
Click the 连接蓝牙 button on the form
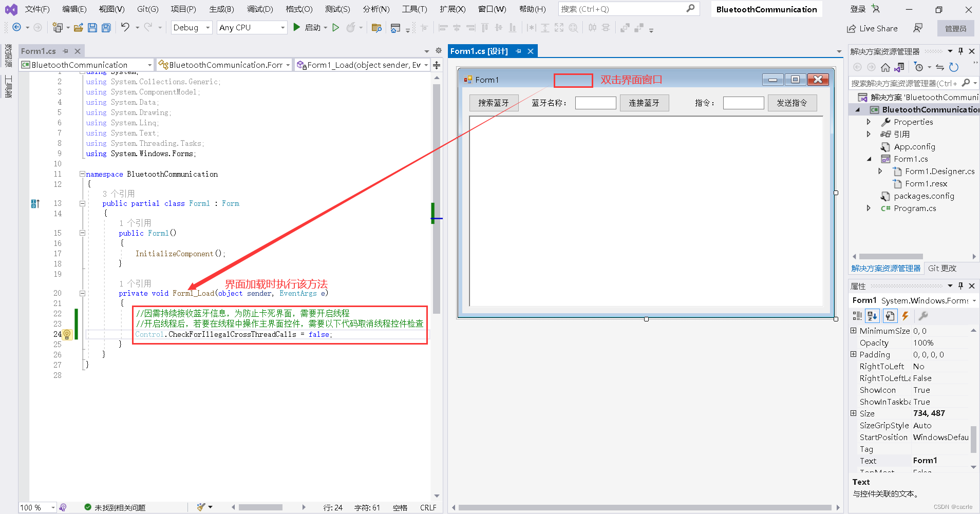pyautogui.click(x=644, y=103)
